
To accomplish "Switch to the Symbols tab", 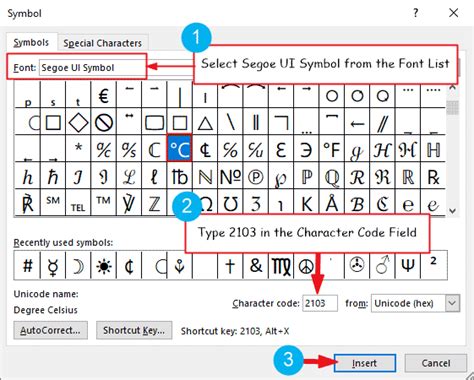I will click(x=31, y=43).
